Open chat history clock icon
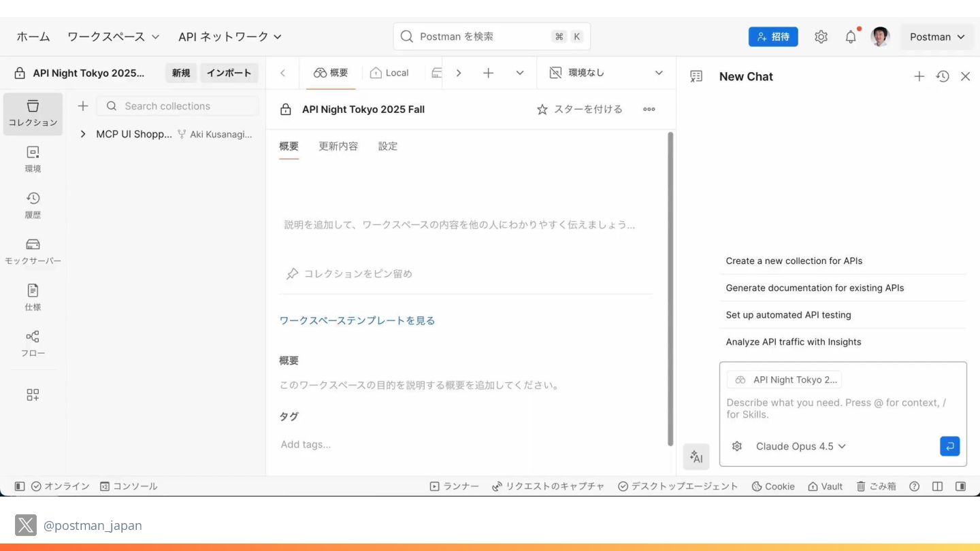Image resolution: width=980 pixels, height=551 pixels. tap(943, 77)
